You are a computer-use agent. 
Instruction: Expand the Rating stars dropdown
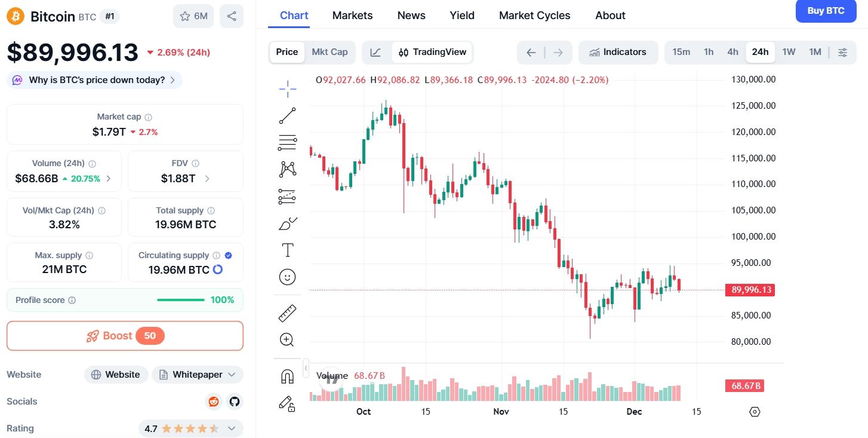tap(232, 428)
